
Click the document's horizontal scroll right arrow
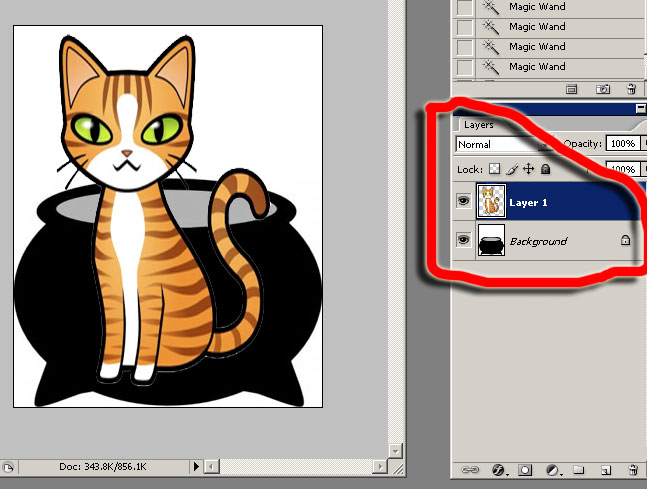(380, 467)
